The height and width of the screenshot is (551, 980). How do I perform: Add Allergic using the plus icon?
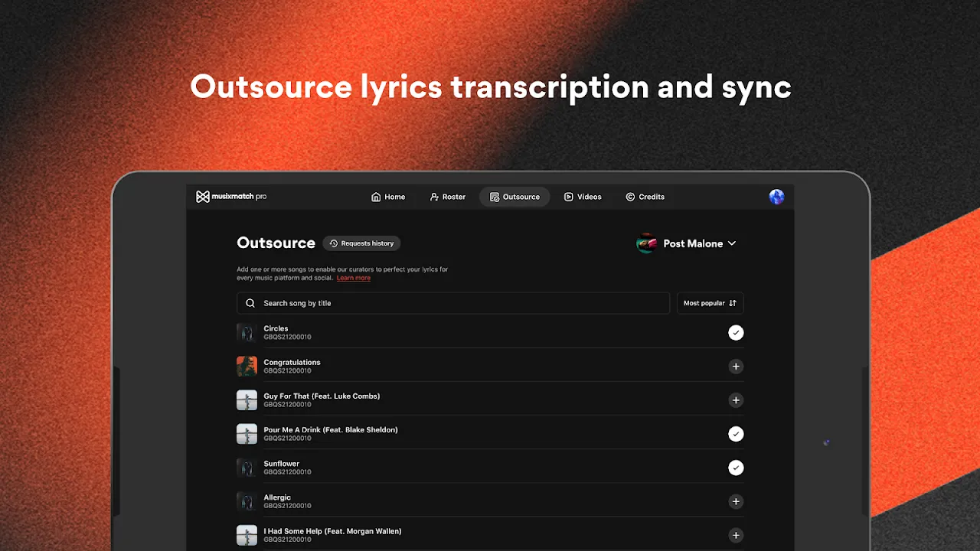[736, 501]
